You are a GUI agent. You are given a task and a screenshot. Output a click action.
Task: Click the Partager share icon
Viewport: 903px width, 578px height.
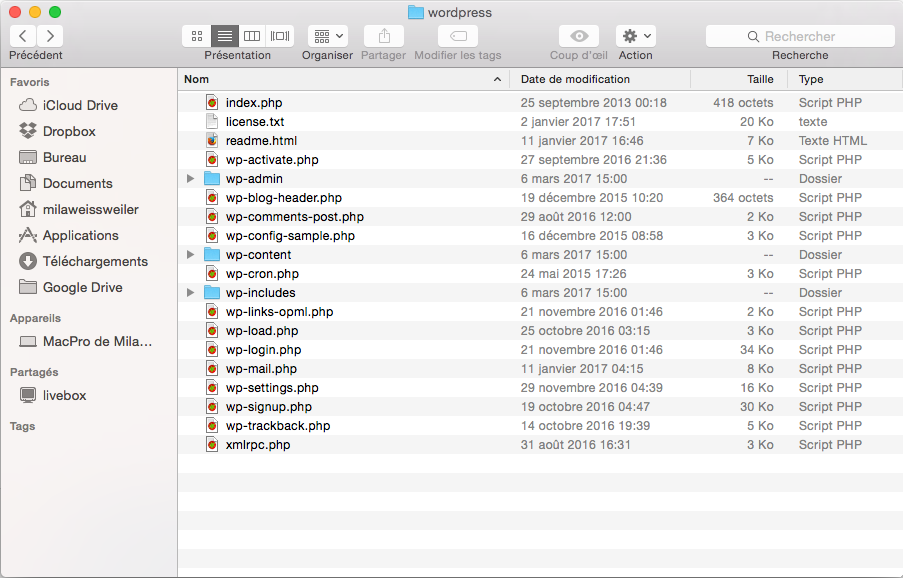click(384, 36)
